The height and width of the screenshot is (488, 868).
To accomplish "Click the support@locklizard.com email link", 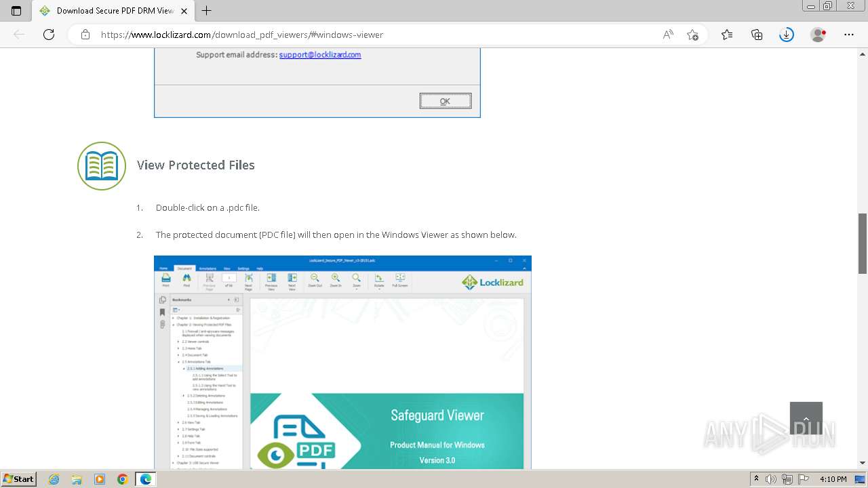I will (320, 55).
